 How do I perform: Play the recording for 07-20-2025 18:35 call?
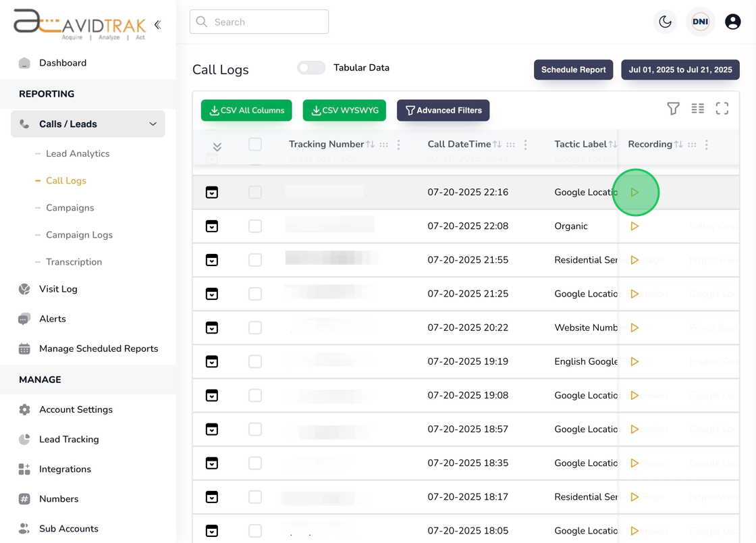[634, 463]
